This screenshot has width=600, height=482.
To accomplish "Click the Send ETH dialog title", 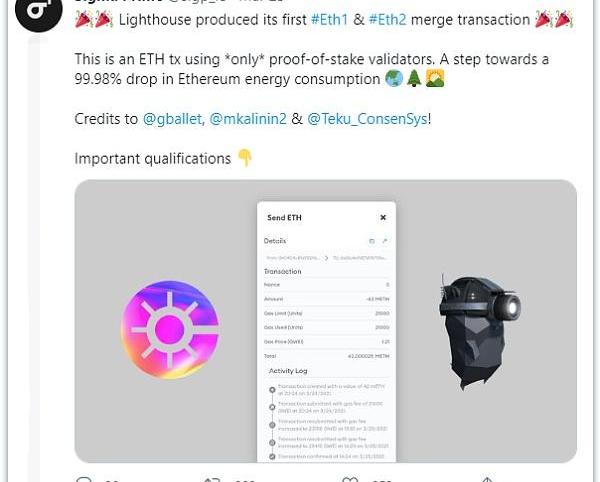I will click(284, 217).
